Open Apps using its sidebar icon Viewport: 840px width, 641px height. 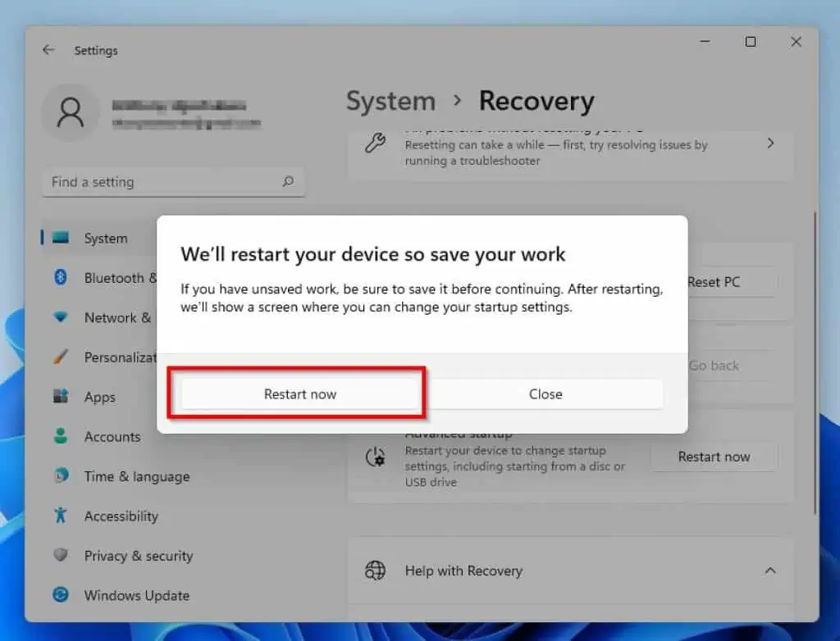coord(61,397)
